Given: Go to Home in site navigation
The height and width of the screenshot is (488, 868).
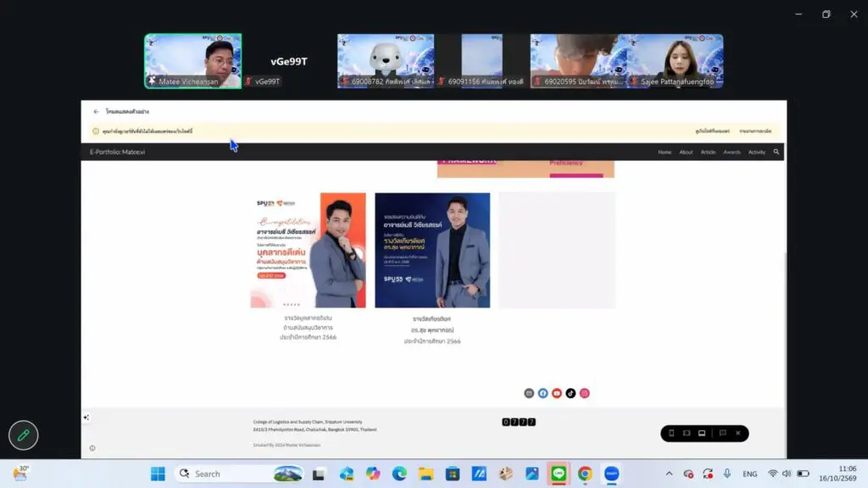Looking at the screenshot, I should click(x=665, y=152).
